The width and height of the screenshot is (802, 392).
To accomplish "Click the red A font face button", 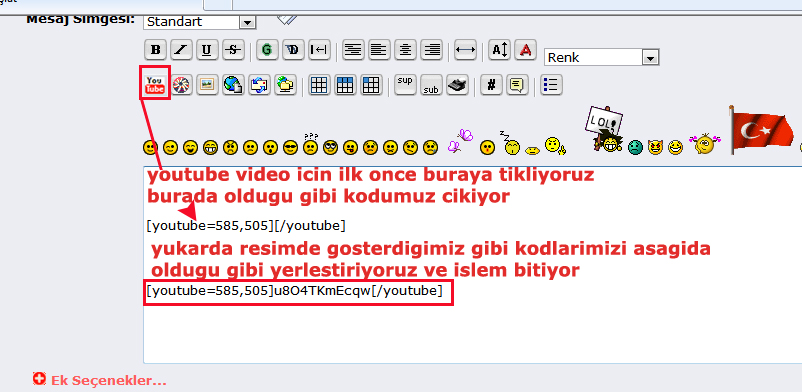I will click(x=525, y=50).
